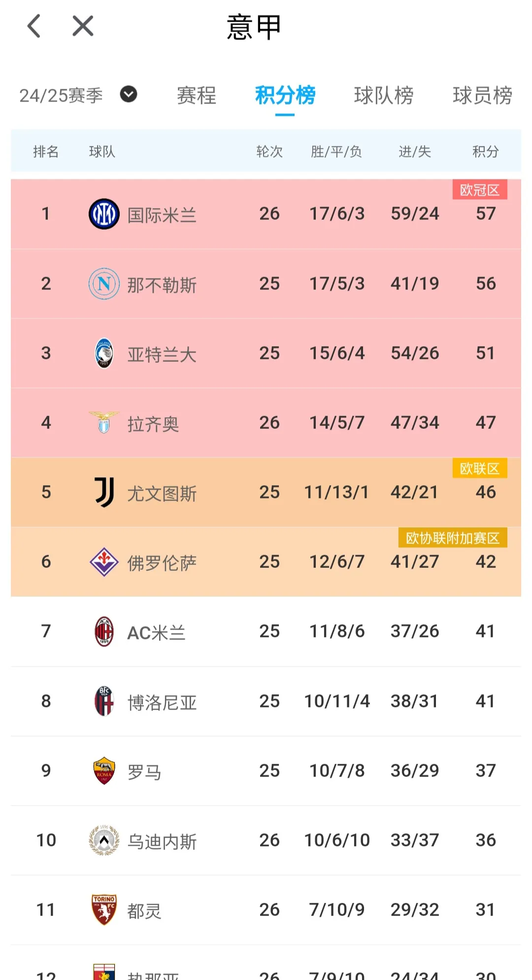This screenshot has height=980, width=532.
Task: Tap the AS Roma shield logo
Action: pos(104,770)
